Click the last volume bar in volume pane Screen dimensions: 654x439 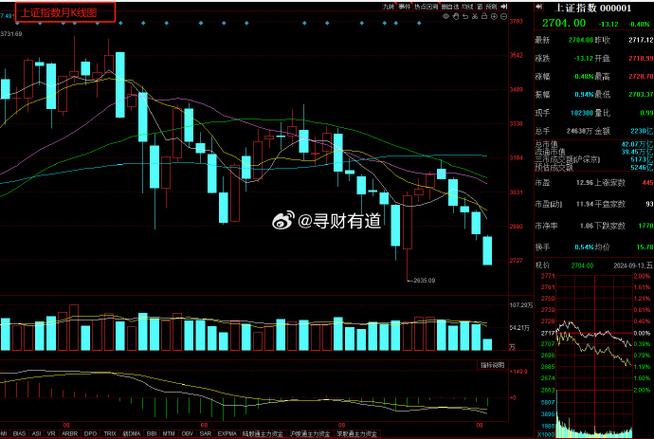(x=487, y=344)
